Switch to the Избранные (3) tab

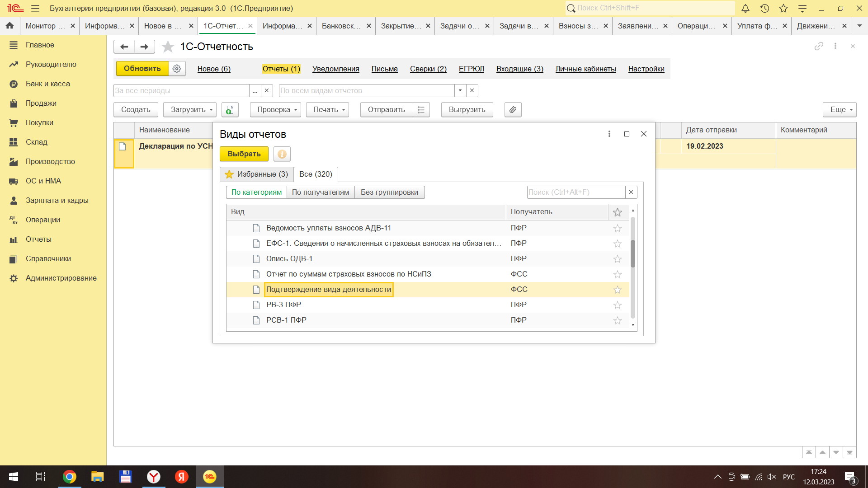tap(256, 174)
